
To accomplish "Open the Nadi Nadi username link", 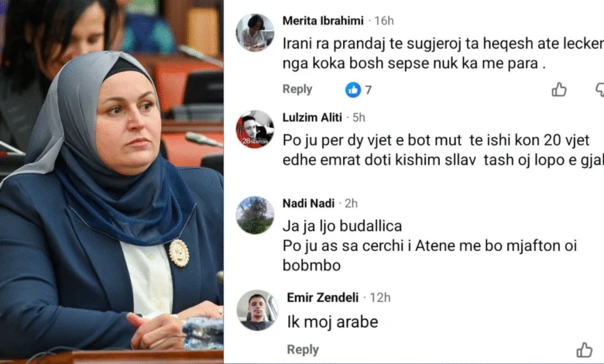I will (x=308, y=204).
